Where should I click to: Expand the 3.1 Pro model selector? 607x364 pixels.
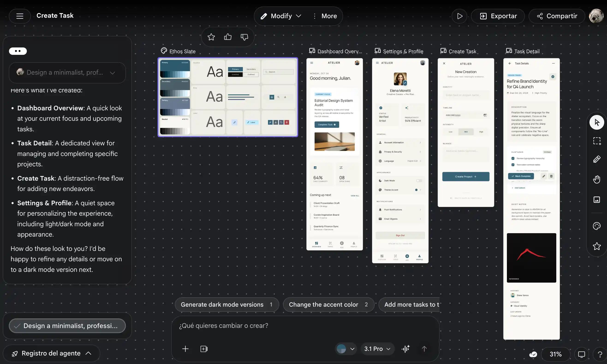tap(377, 349)
